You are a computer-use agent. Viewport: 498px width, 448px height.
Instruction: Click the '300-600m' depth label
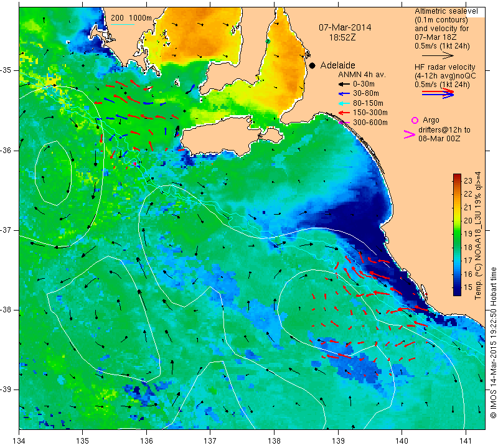(370, 123)
